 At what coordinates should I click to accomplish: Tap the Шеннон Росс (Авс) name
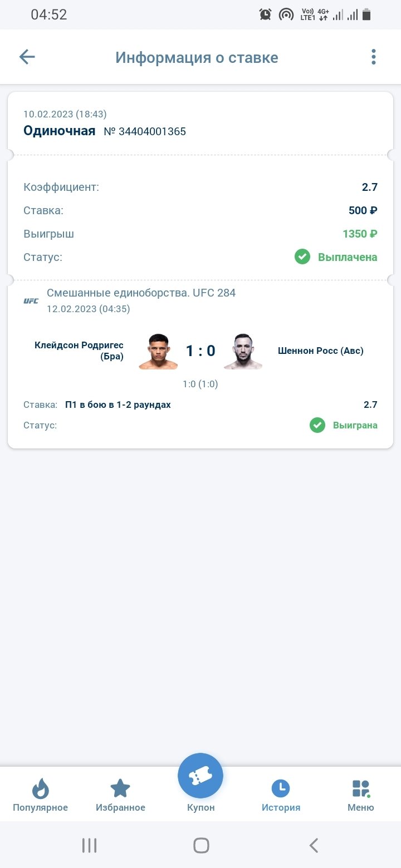(x=320, y=351)
